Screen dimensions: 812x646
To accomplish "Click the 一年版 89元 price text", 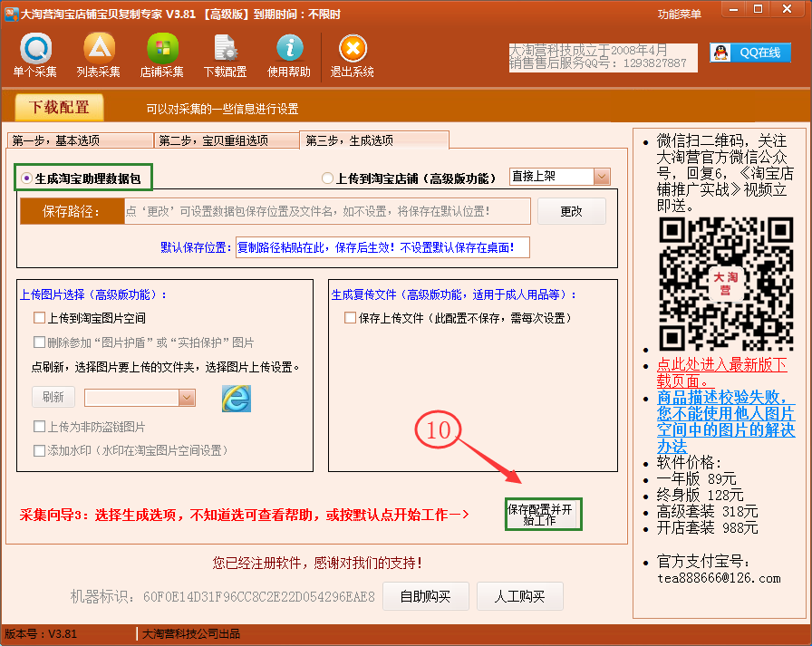I will point(697,478).
